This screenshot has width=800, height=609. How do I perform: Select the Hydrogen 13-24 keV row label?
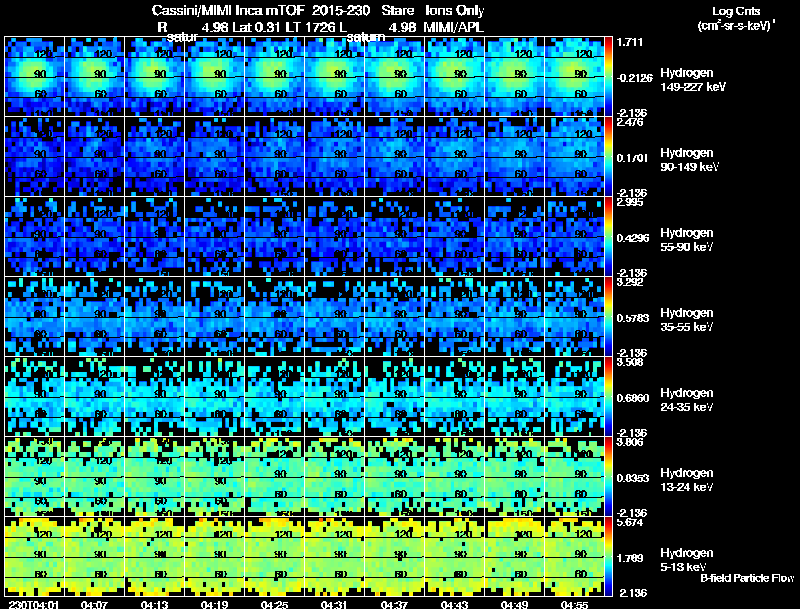(x=687, y=480)
